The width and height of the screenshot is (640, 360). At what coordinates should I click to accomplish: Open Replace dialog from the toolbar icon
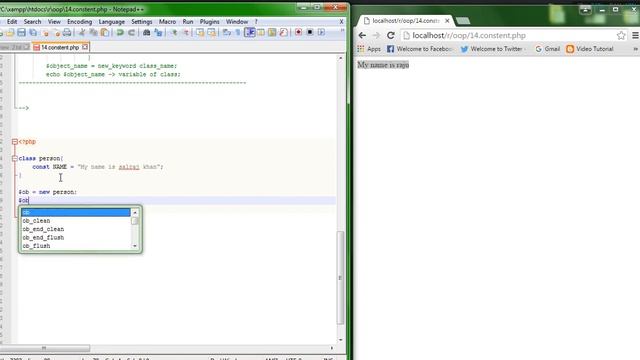(158, 32)
